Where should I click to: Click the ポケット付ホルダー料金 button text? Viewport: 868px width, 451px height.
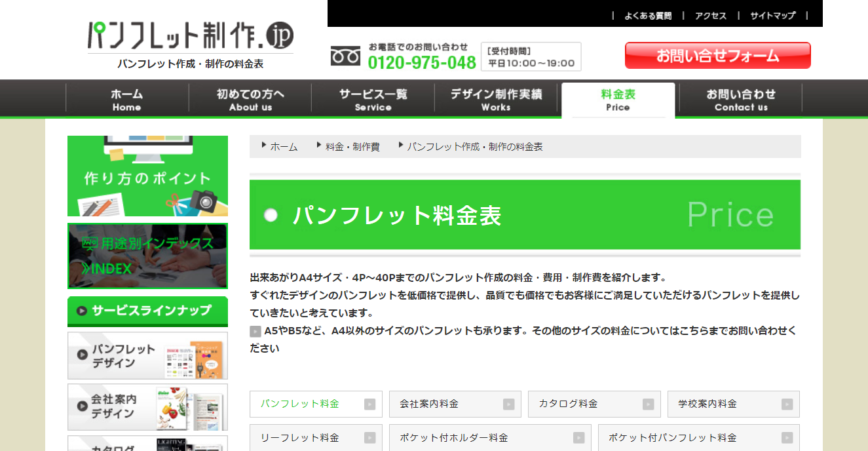click(x=454, y=437)
